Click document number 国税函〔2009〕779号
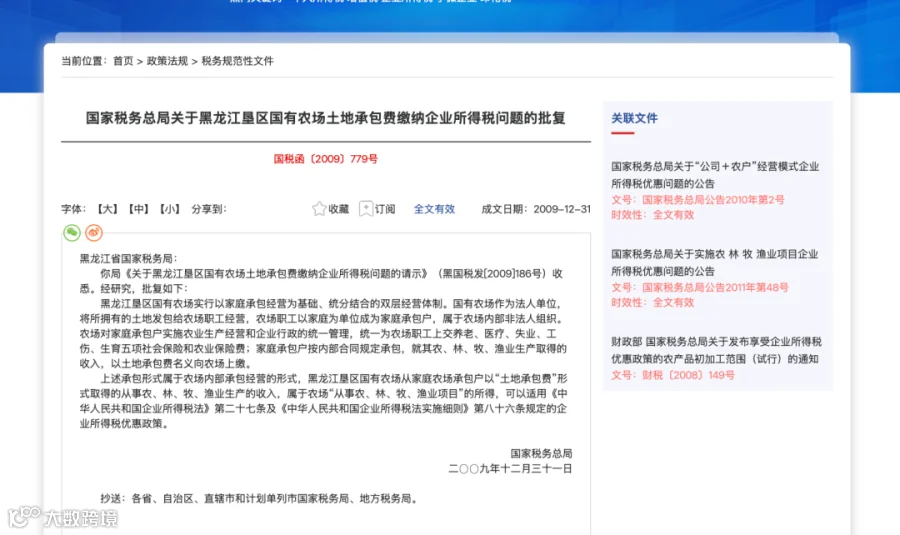Viewport: 900px width, 535px height. (325, 159)
